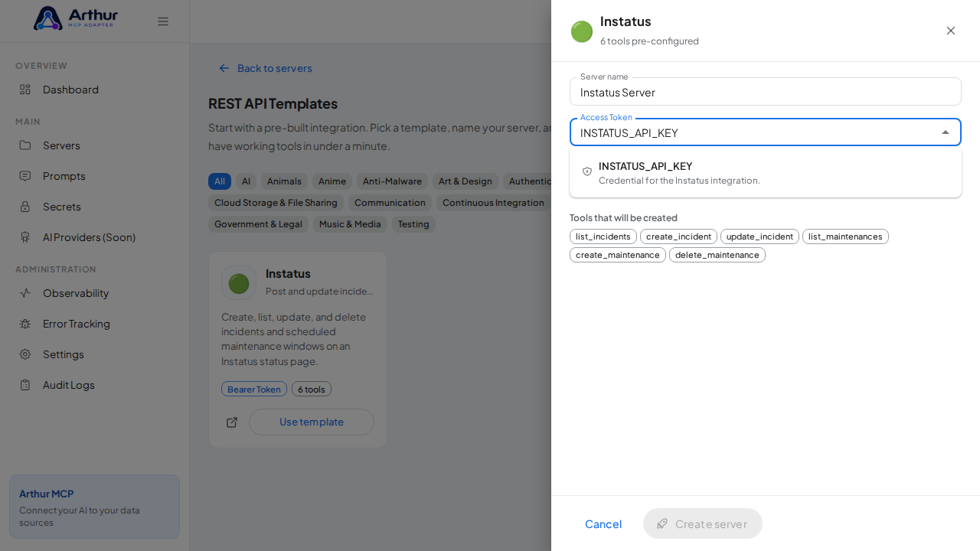Click the create_incident tool chip
The image size is (980, 551).
(x=678, y=236)
